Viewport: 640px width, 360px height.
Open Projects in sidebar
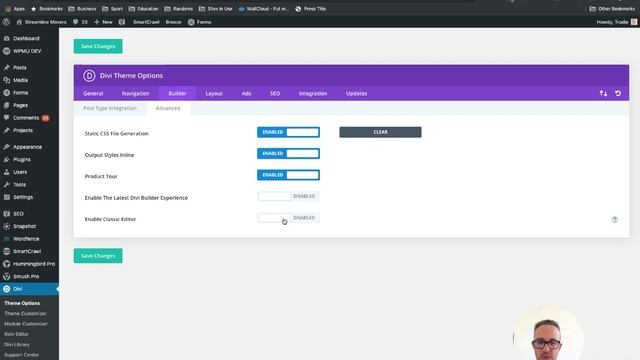(23, 130)
